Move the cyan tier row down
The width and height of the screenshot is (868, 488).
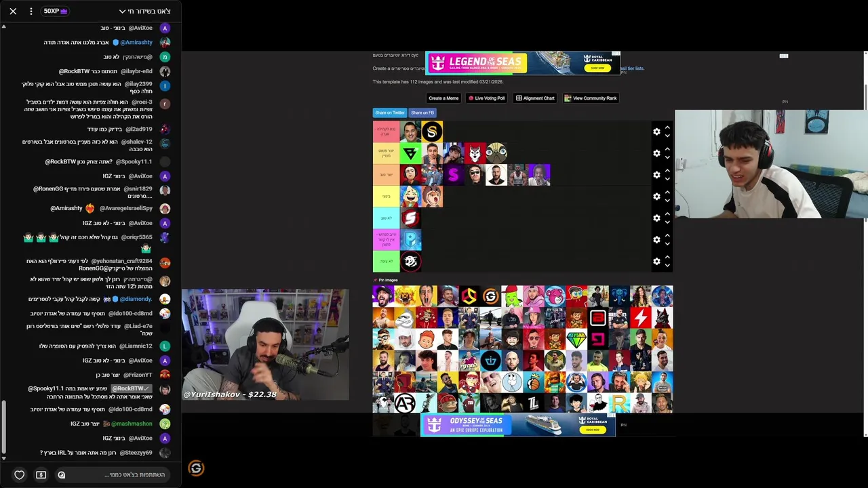point(667,222)
